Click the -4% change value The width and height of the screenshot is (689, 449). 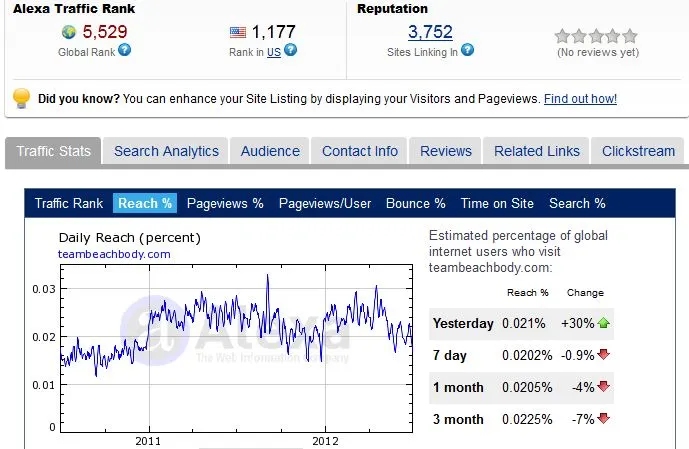click(583, 387)
